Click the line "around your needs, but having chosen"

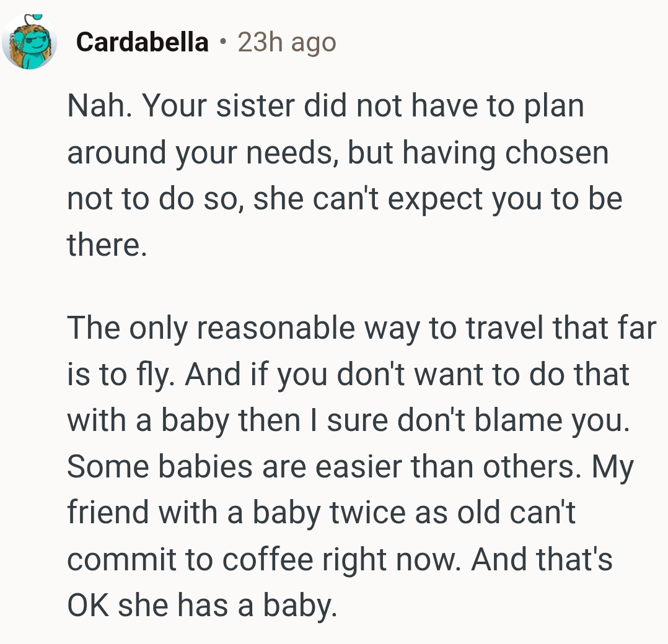[338, 152]
